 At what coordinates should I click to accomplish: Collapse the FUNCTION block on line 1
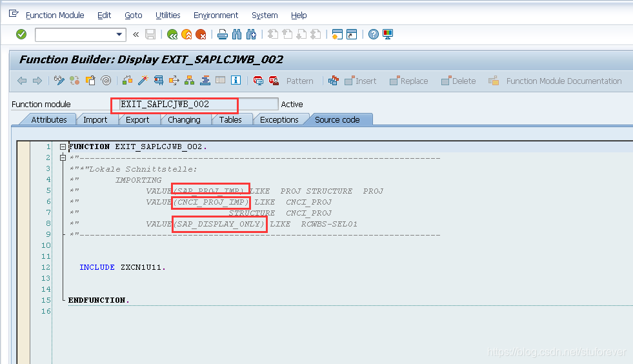click(x=63, y=147)
